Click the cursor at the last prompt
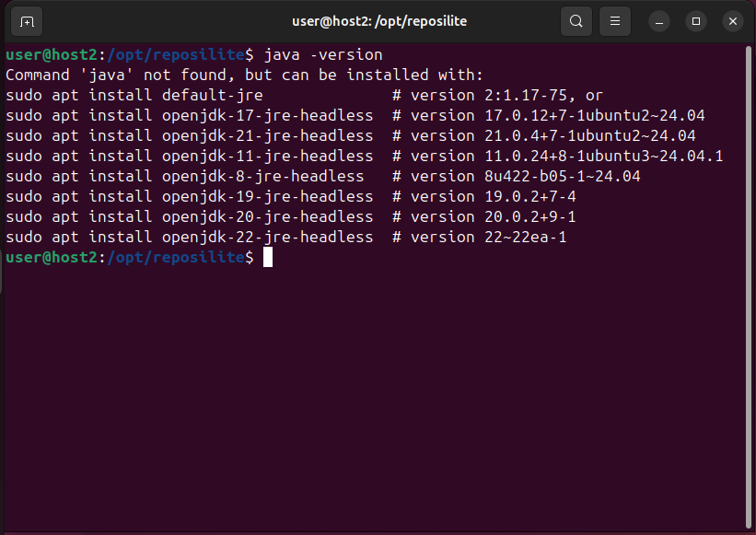Image resolution: width=756 pixels, height=535 pixels. (268, 257)
